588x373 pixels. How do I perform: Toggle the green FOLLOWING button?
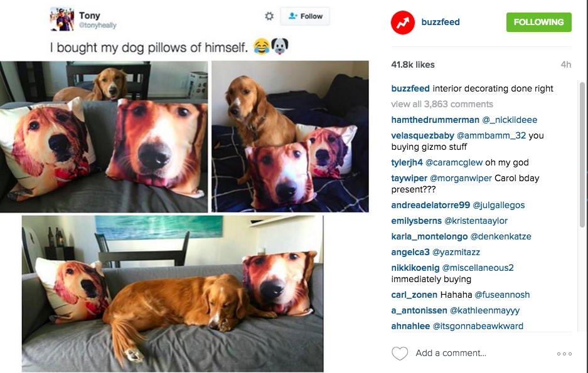pos(539,22)
